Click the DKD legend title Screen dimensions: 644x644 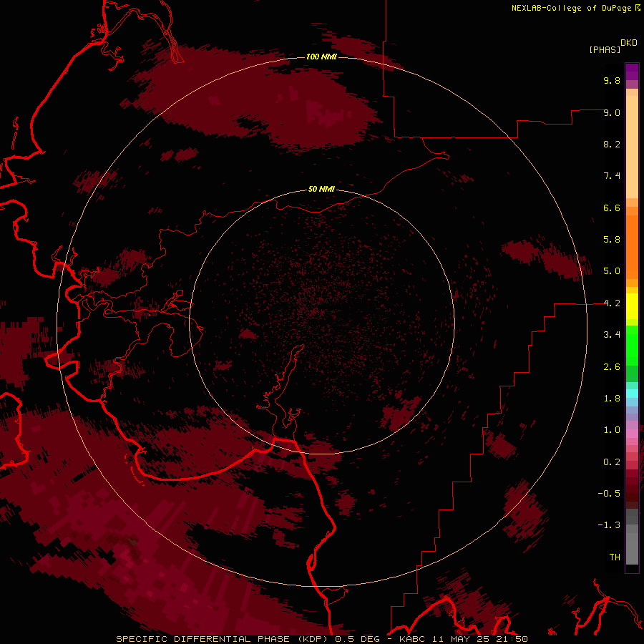629,43
